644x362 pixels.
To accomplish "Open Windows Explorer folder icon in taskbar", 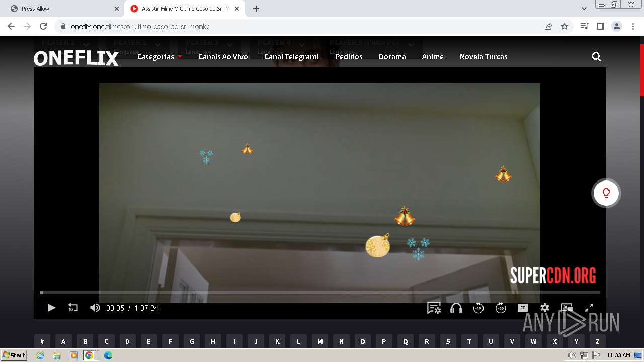I will click(57, 355).
